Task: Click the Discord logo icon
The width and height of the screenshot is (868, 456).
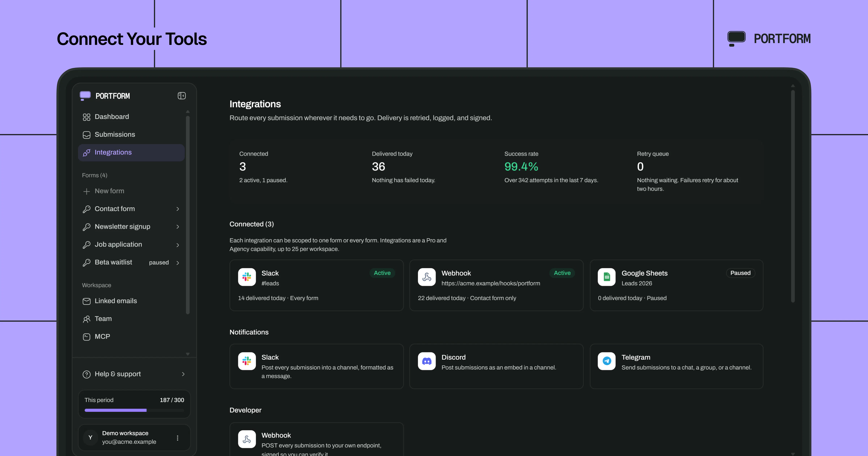Action: (427, 361)
